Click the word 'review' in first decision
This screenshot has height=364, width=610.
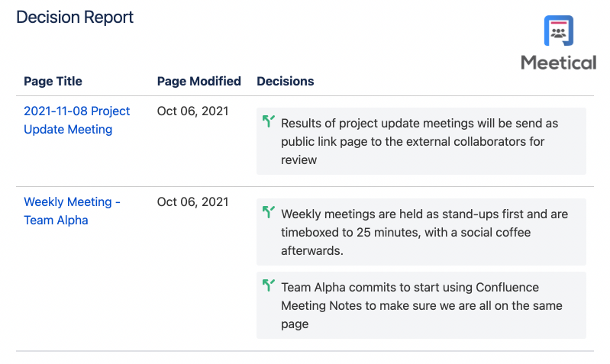coord(299,159)
